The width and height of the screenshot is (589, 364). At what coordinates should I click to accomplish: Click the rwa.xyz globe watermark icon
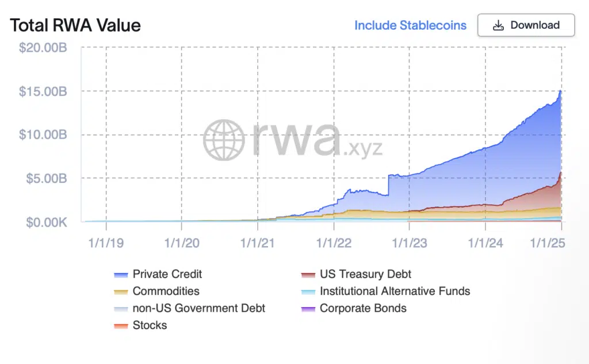click(x=224, y=140)
